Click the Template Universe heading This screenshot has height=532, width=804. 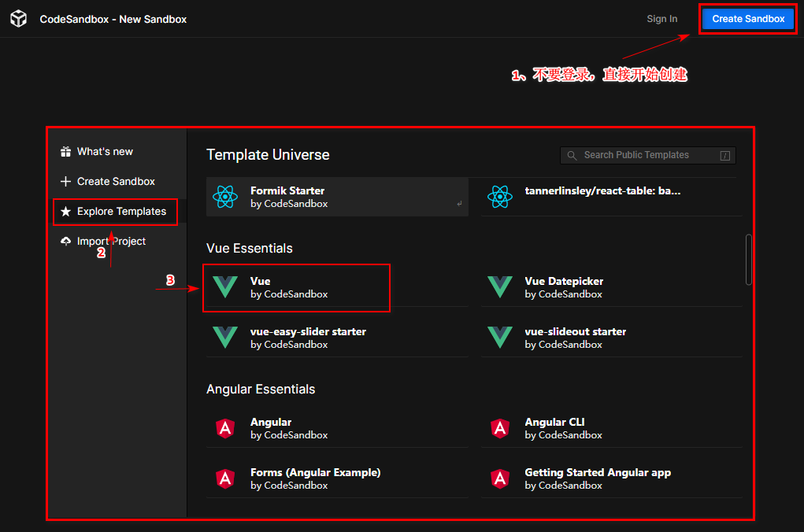pyautogui.click(x=268, y=155)
